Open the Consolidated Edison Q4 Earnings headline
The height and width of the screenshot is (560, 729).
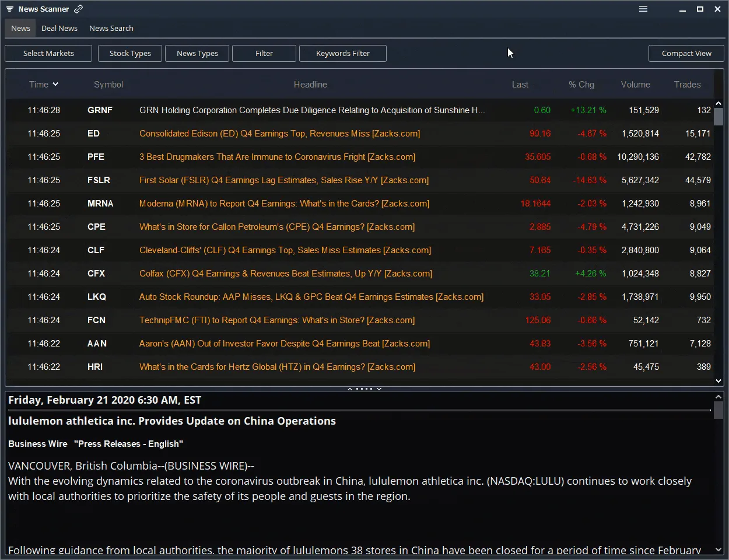coord(279,134)
